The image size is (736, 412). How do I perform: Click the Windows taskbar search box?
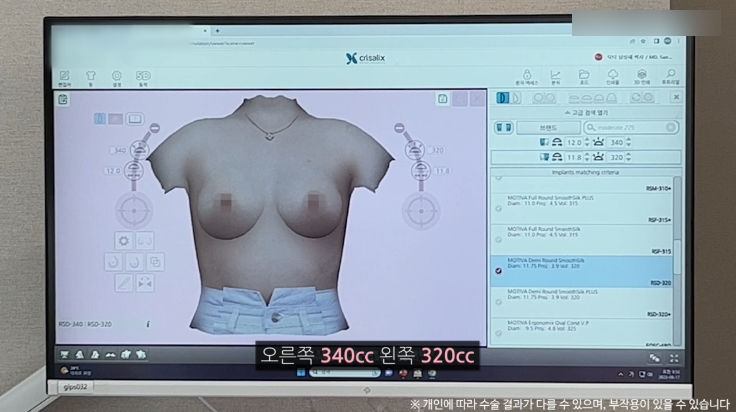click(x=345, y=373)
